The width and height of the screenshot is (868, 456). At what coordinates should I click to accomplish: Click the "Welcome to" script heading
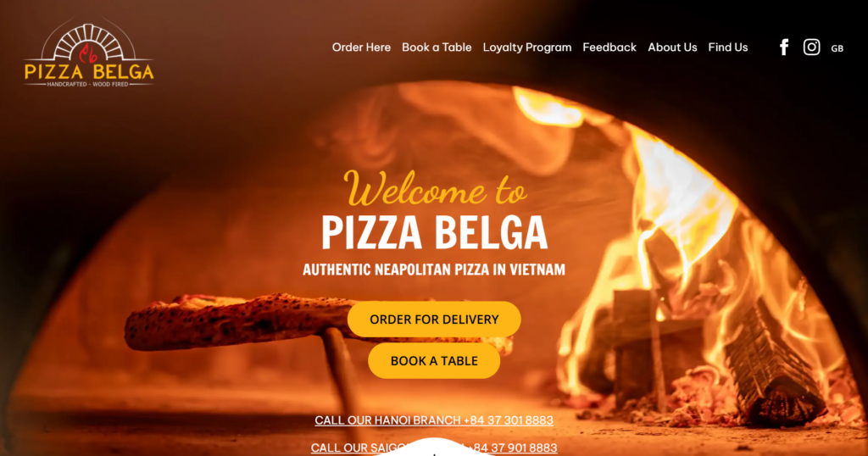click(x=435, y=188)
